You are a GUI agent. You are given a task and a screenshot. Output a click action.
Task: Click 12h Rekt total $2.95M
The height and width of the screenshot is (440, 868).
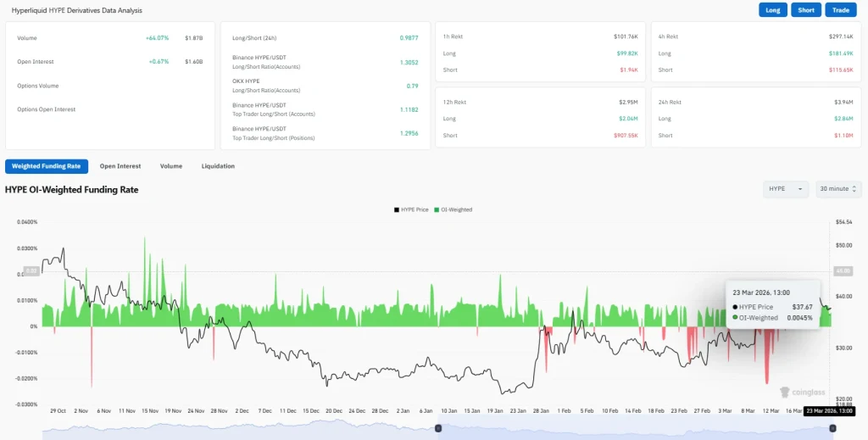(629, 102)
